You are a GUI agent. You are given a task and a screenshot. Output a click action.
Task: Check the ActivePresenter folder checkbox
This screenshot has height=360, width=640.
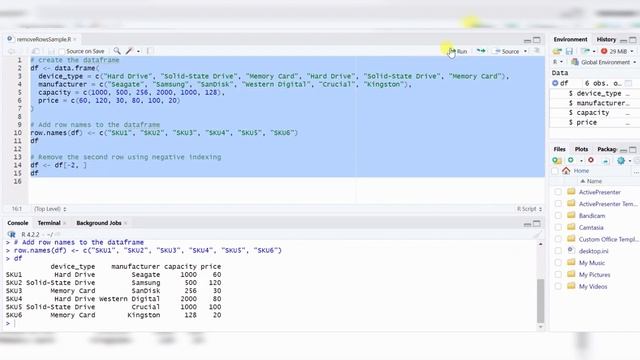(558, 192)
